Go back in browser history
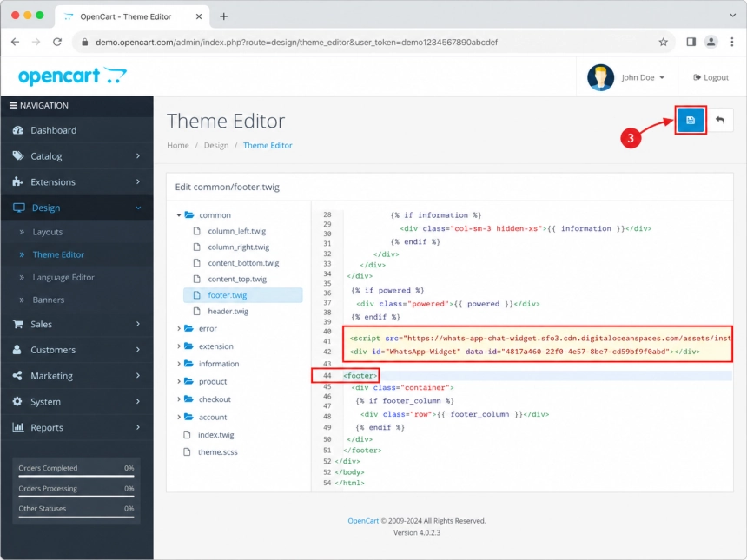 point(16,42)
